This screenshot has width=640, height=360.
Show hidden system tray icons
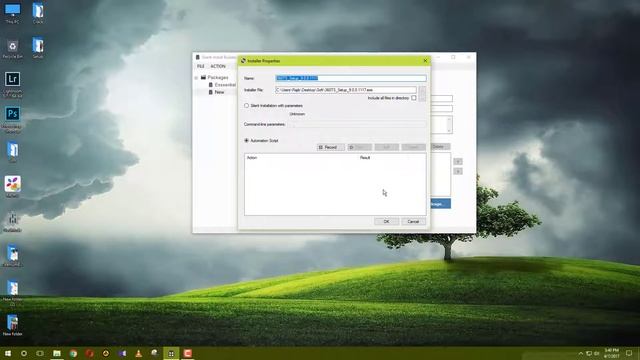[581, 353]
